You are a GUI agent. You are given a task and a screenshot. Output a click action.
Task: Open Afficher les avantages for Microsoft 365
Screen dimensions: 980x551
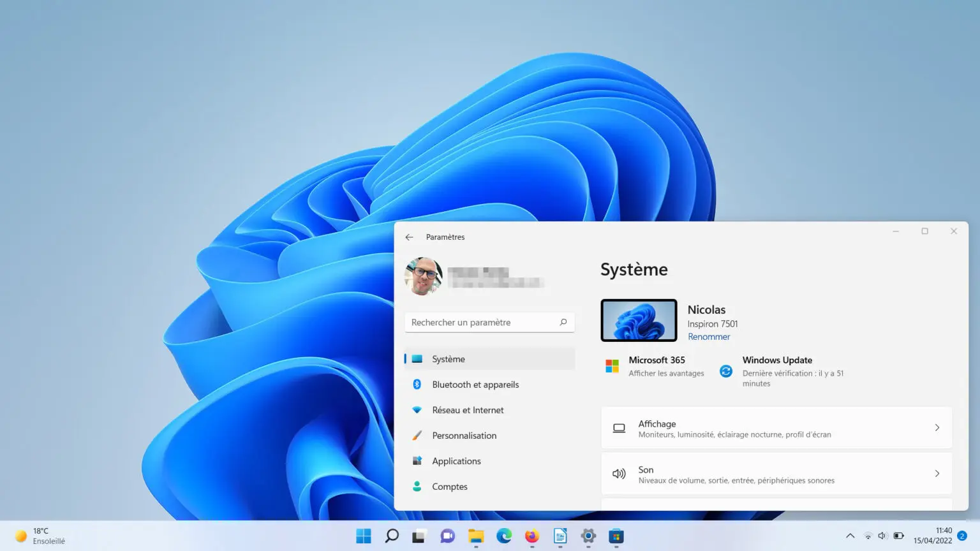pos(666,373)
